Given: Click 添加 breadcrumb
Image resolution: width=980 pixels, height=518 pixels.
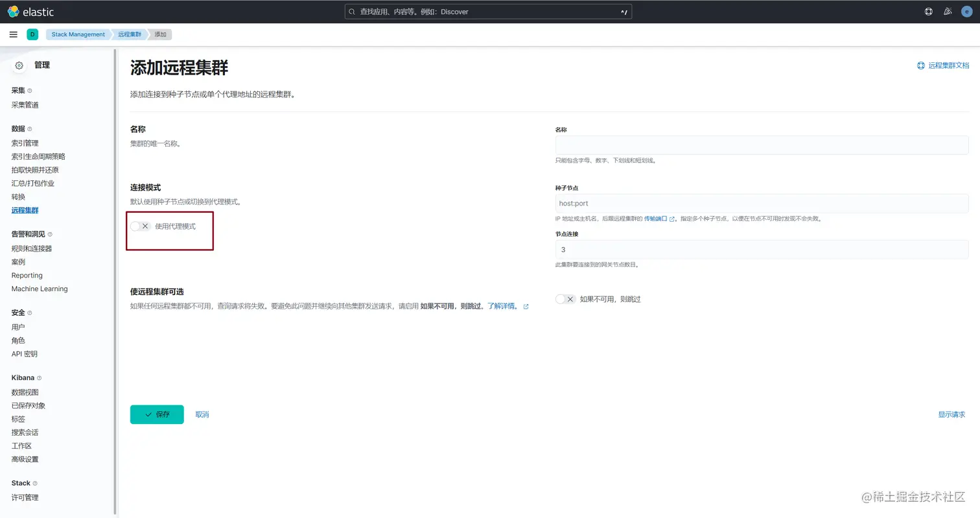Looking at the screenshot, I should pyautogui.click(x=160, y=34).
